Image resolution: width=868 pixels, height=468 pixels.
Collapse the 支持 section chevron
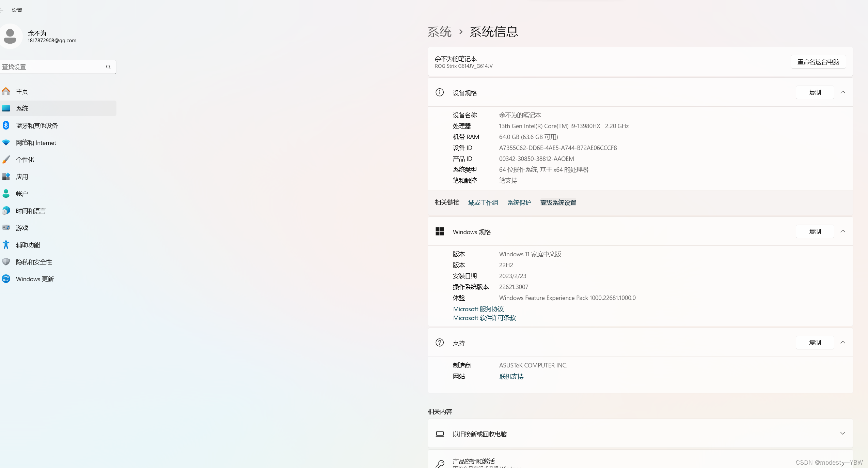(x=842, y=343)
